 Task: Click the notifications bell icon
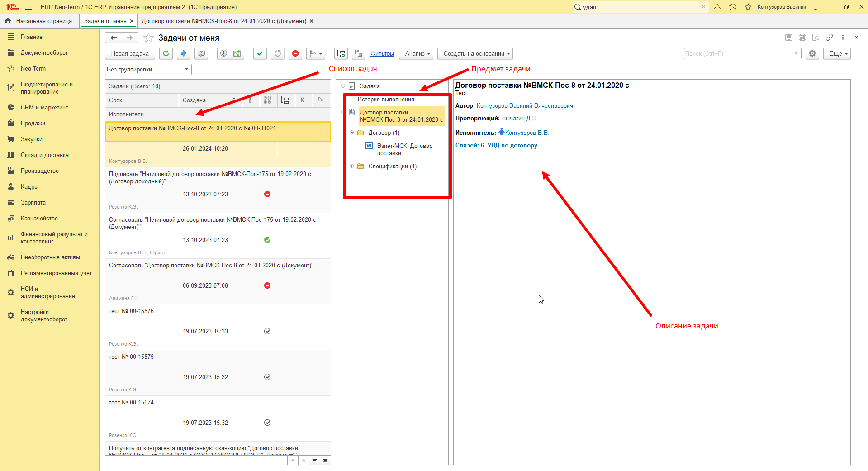tap(717, 7)
